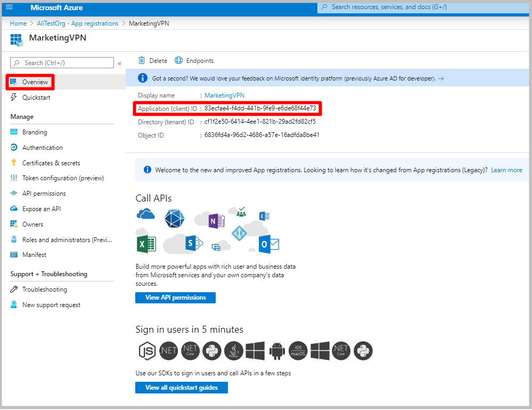Open AliTestOrg - App registrations breadcrumb

click(78, 23)
